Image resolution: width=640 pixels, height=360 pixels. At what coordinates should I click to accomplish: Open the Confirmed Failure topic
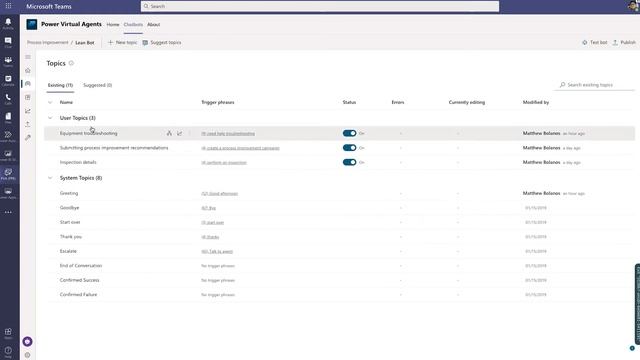click(x=78, y=295)
